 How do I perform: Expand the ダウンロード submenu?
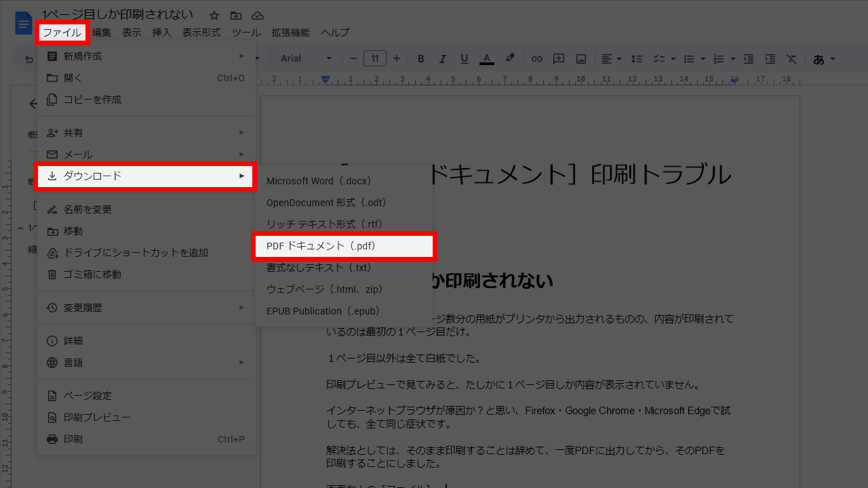coord(146,176)
